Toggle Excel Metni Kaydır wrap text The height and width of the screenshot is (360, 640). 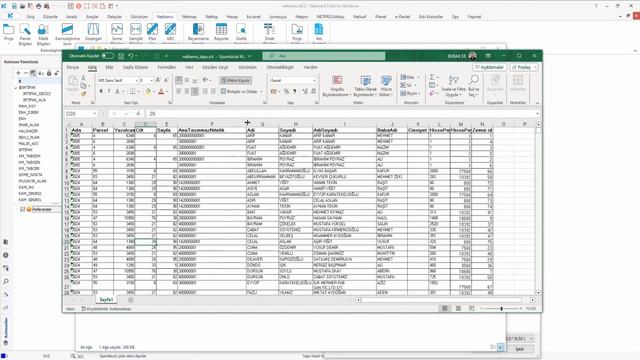(x=236, y=80)
